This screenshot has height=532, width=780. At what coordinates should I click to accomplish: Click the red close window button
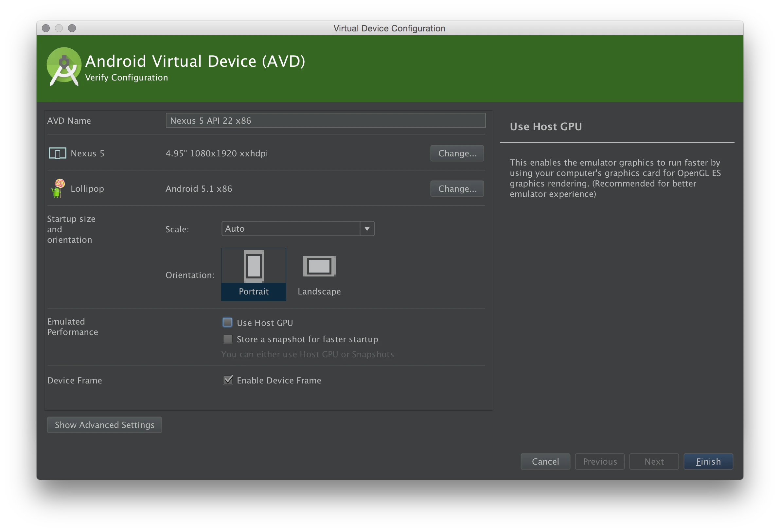[46, 28]
